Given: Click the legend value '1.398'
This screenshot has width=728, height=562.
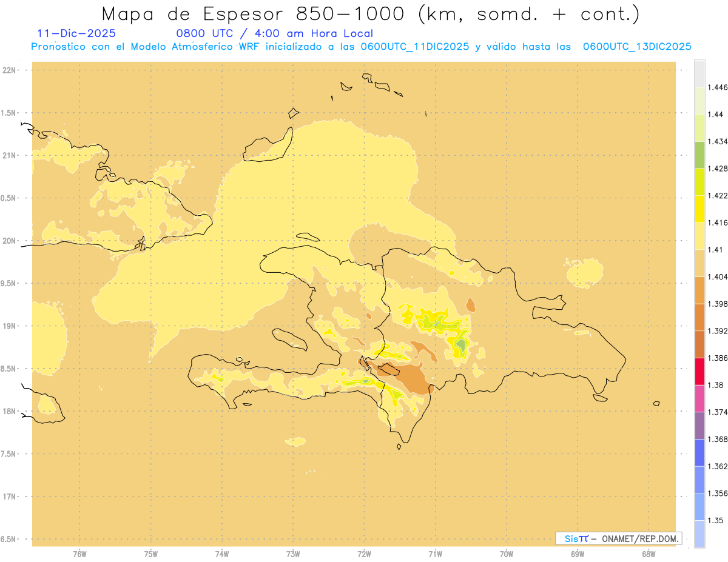Looking at the screenshot, I should (718, 304).
